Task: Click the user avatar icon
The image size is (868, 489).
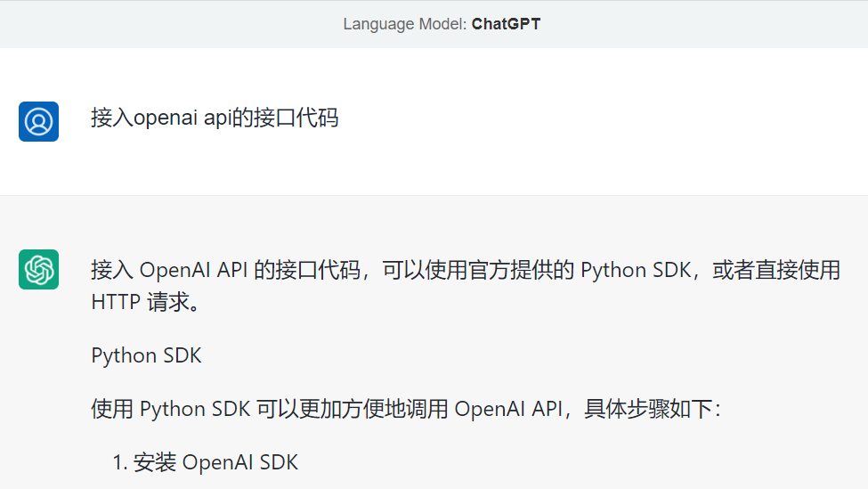Action: click(38, 121)
